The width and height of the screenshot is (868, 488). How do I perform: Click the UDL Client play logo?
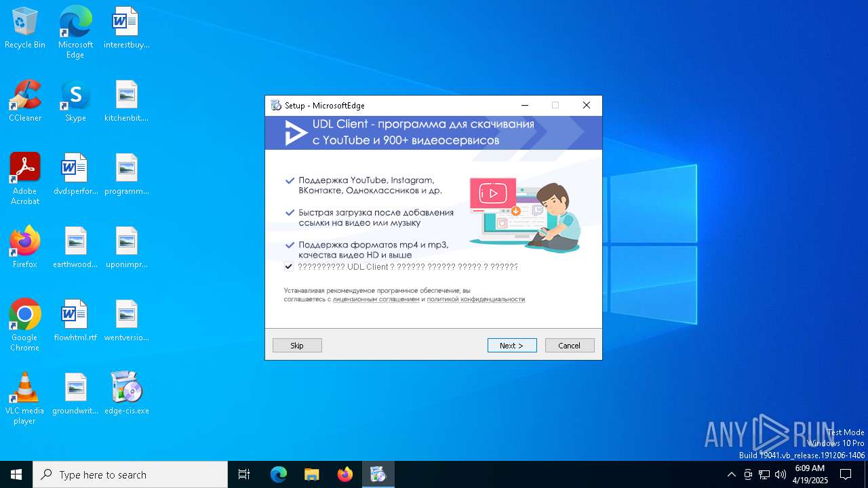click(295, 133)
